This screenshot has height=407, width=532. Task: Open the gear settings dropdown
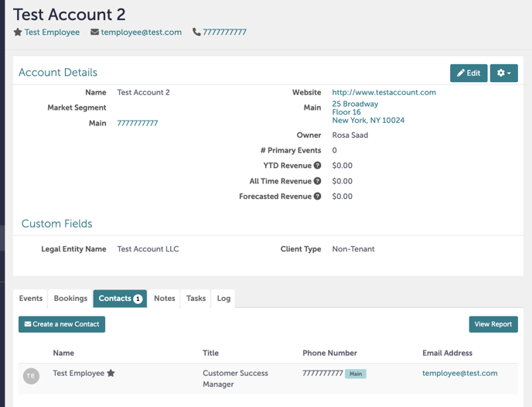(x=503, y=73)
